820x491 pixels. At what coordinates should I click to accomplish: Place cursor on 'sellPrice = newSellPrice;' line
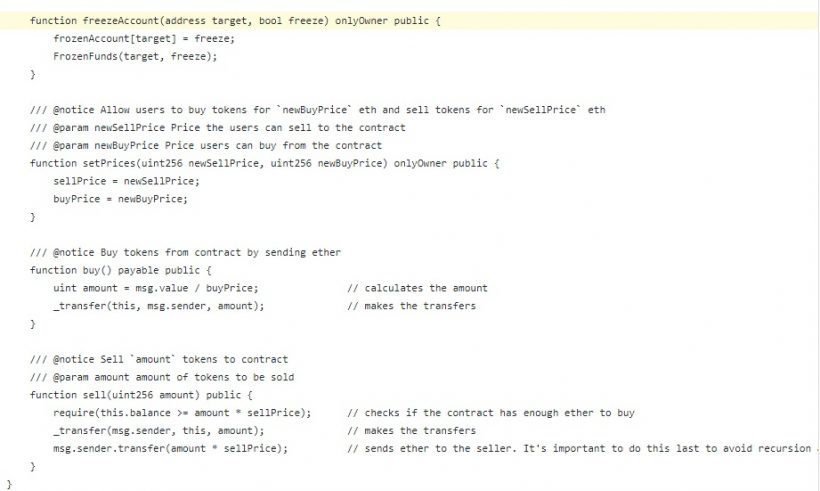pos(126,180)
